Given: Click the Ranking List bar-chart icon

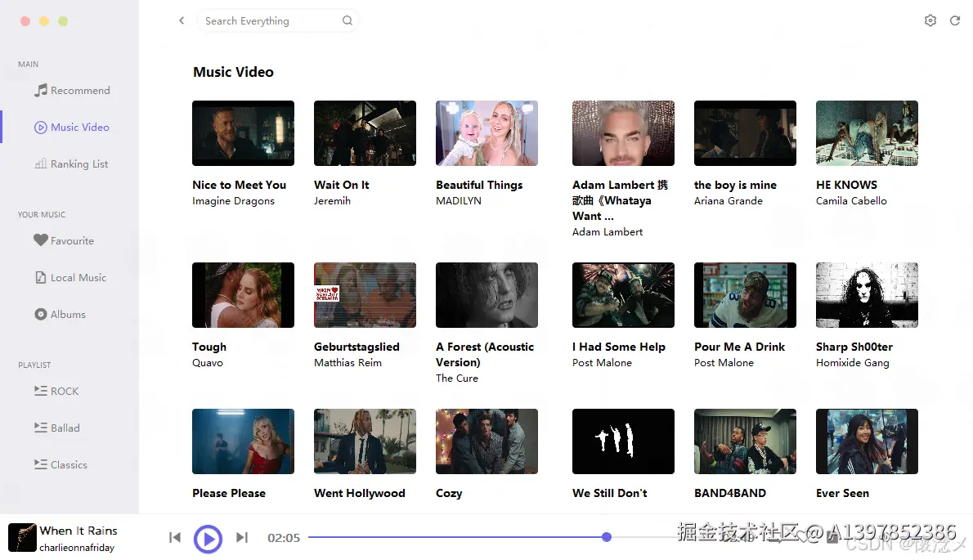Looking at the screenshot, I should click(41, 164).
